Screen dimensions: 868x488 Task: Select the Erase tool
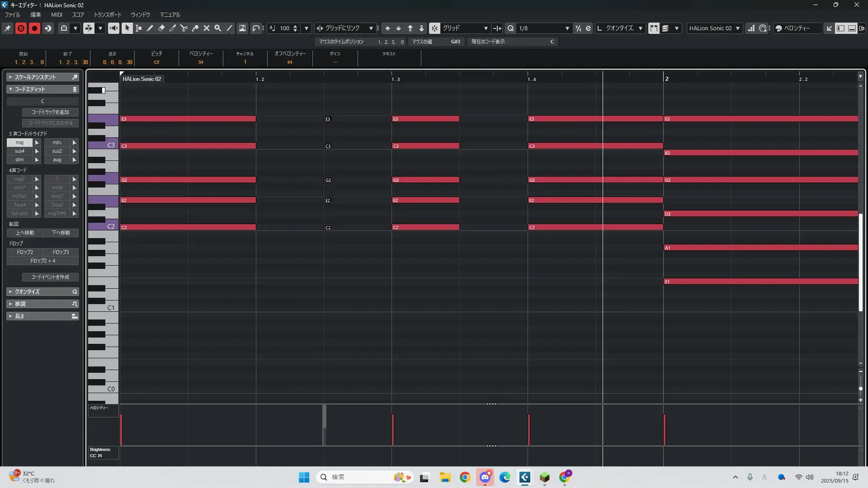[161, 28]
